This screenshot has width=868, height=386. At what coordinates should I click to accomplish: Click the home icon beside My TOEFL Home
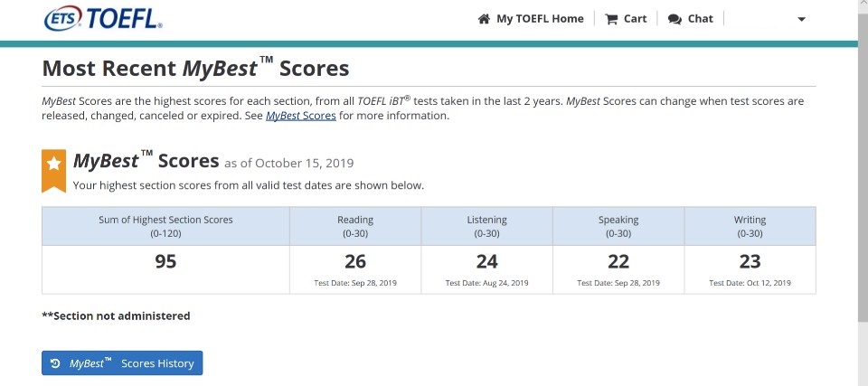pos(484,19)
